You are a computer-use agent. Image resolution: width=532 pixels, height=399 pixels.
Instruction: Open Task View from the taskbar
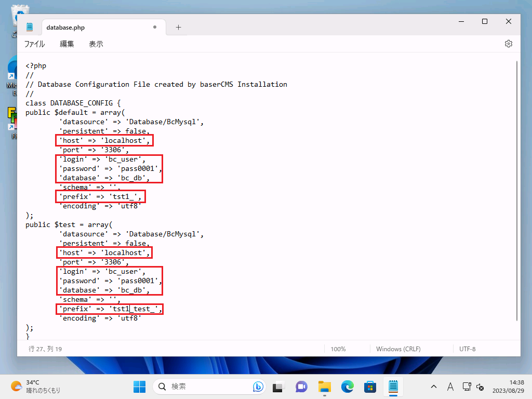click(278, 387)
